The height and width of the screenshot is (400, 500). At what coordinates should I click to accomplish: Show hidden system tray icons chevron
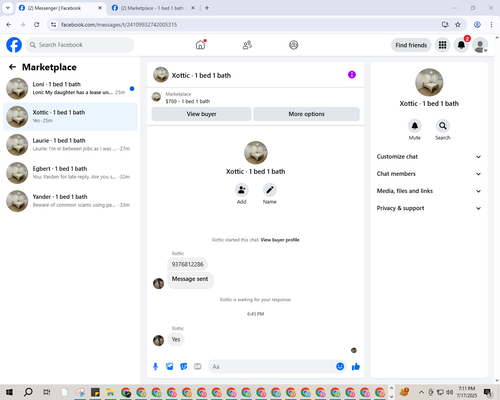click(421, 392)
